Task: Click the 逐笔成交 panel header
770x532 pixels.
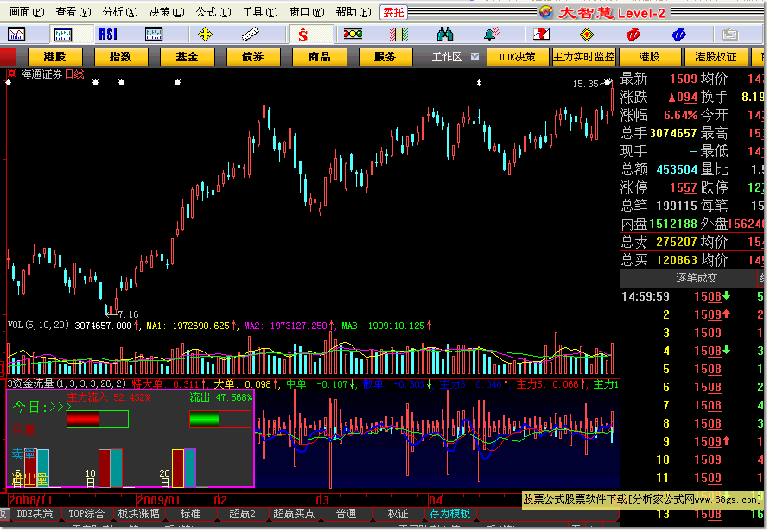Action: [x=697, y=278]
